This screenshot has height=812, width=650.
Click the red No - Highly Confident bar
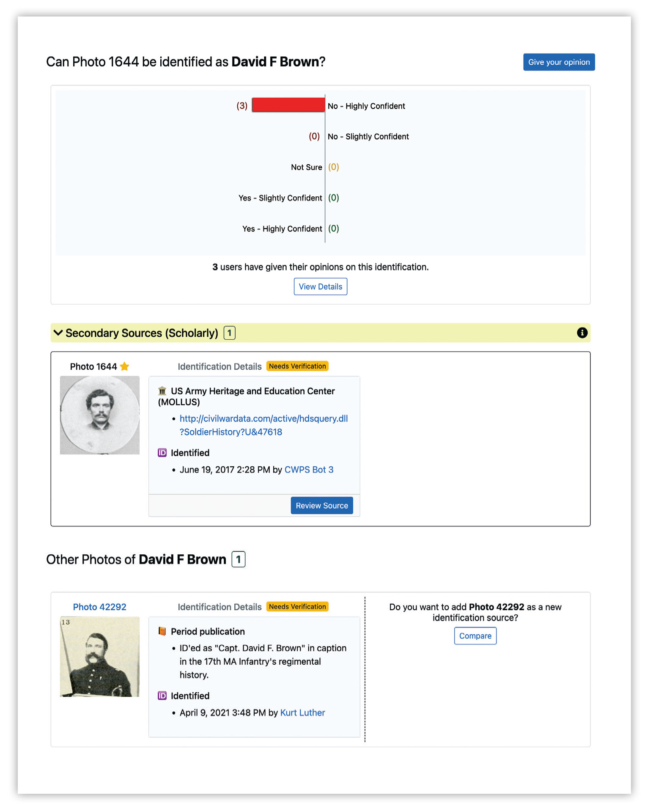288,105
